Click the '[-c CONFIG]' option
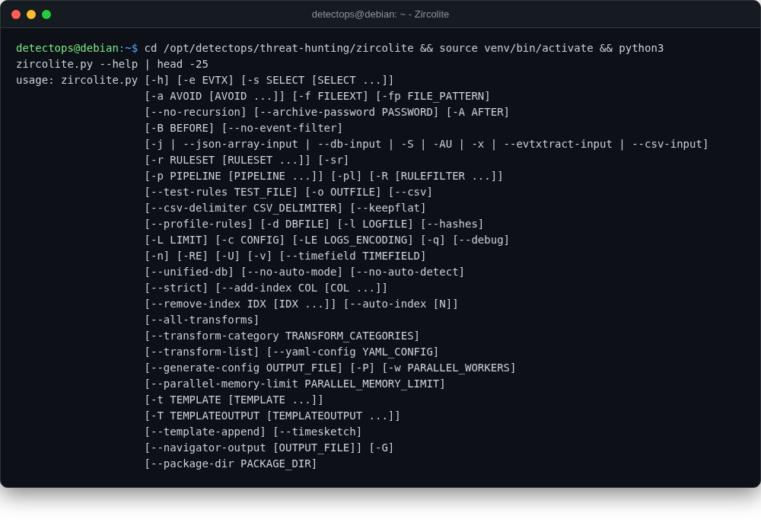This screenshot has height=532, width=761. [x=250, y=241]
